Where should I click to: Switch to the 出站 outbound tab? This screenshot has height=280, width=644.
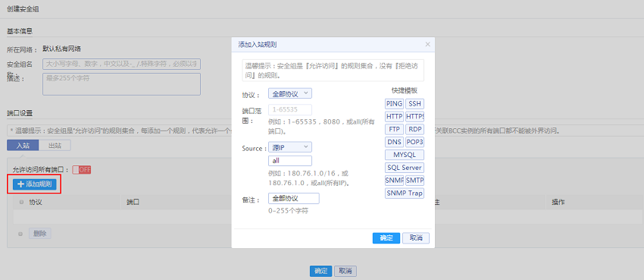55,145
